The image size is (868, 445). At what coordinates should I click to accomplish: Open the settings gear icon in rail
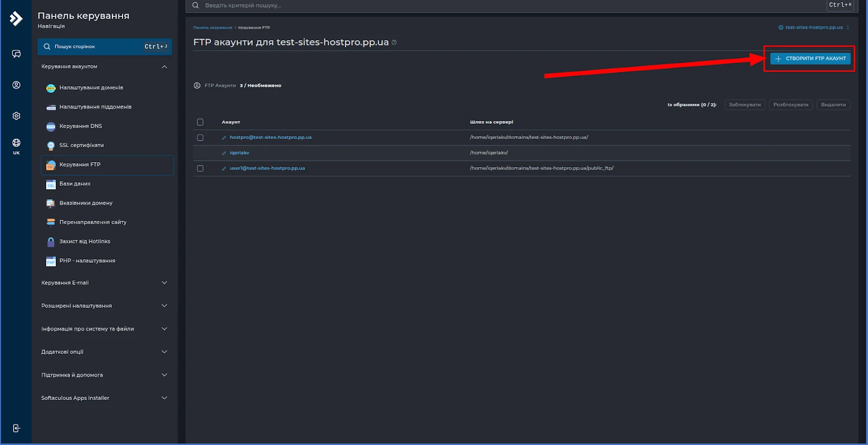click(x=16, y=116)
